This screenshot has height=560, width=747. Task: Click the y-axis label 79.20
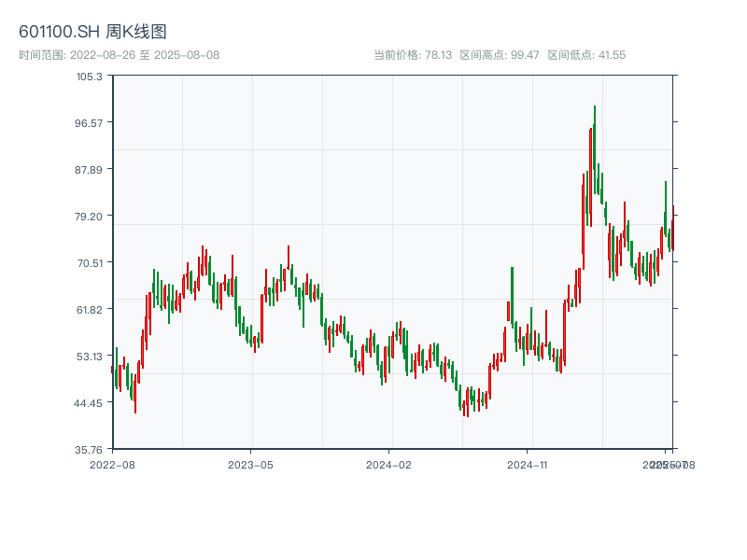pos(89,217)
